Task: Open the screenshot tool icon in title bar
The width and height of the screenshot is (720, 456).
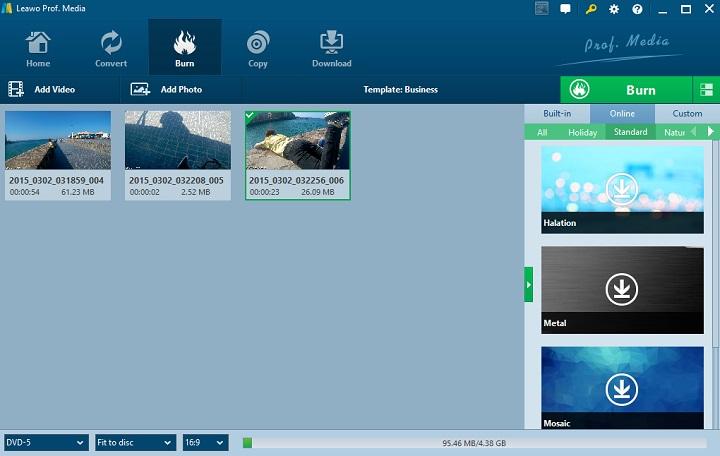Action: (x=542, y=9)
